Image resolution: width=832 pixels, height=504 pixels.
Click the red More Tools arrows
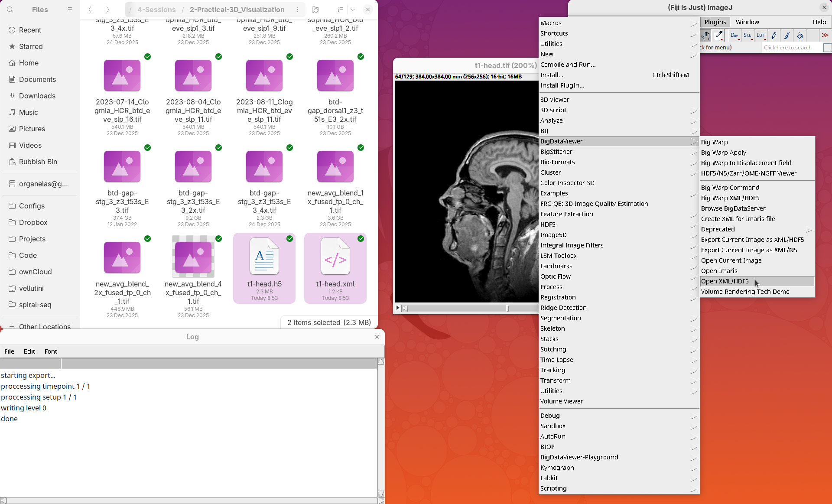point(825,36)
